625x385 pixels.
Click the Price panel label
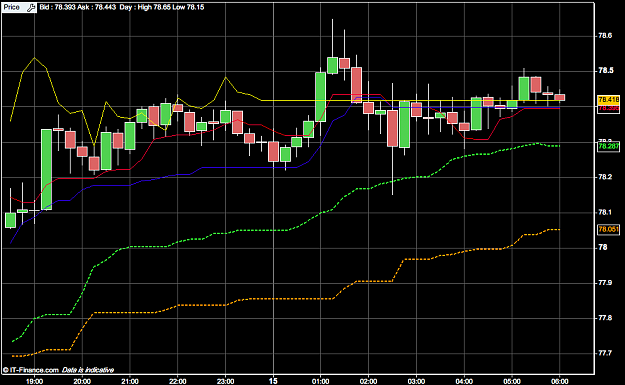pyautogui.click(x=12, y=7)
